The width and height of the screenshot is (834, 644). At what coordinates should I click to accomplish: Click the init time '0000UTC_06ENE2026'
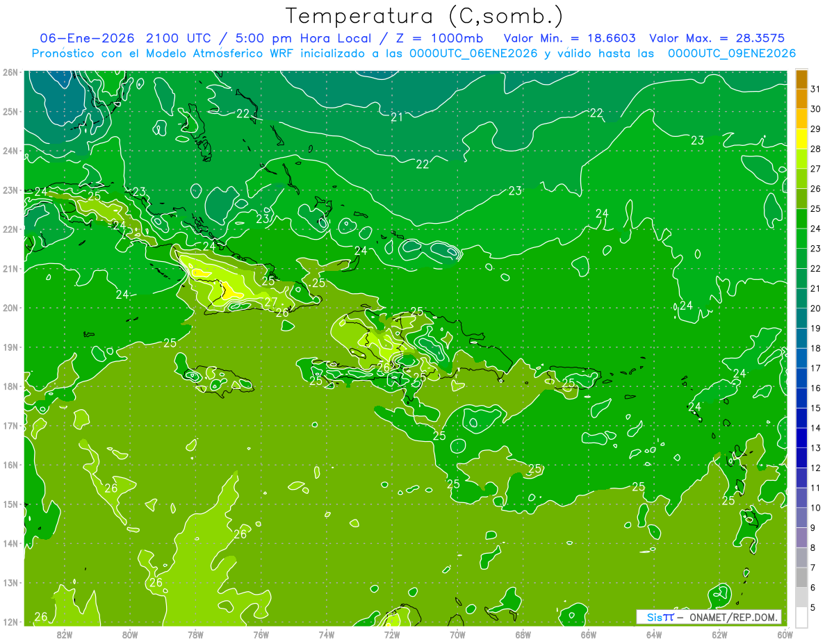473,53
